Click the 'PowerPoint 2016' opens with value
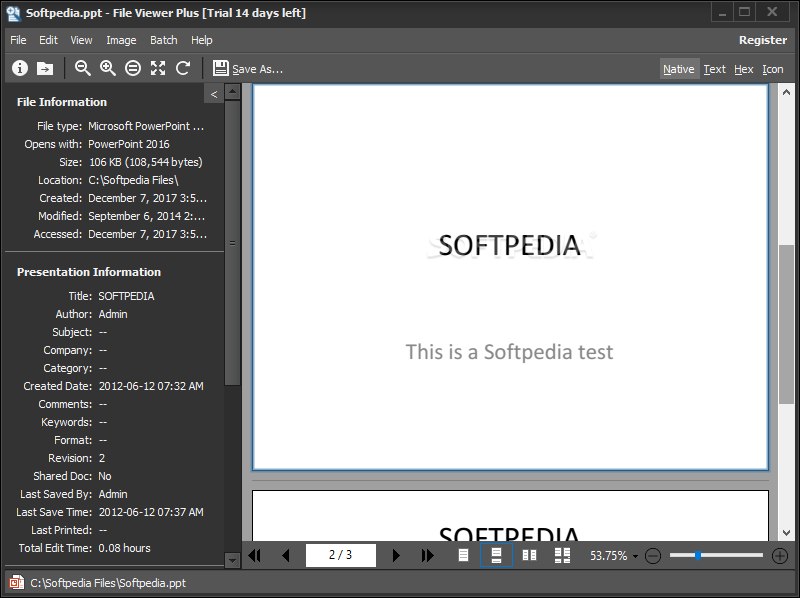 [x=129, y=144]
